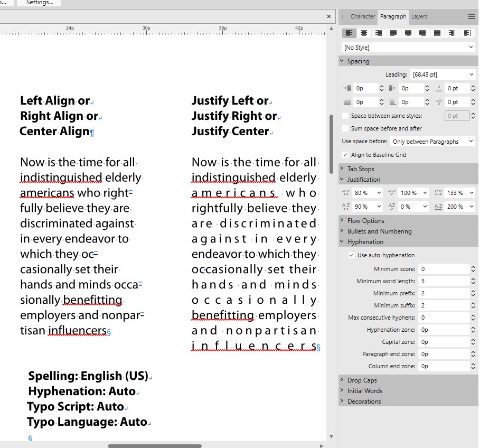This screenshot has width=489, height=448.
Task: Choose the Align Right paragraph icon
Action: [x=379, y=33]
